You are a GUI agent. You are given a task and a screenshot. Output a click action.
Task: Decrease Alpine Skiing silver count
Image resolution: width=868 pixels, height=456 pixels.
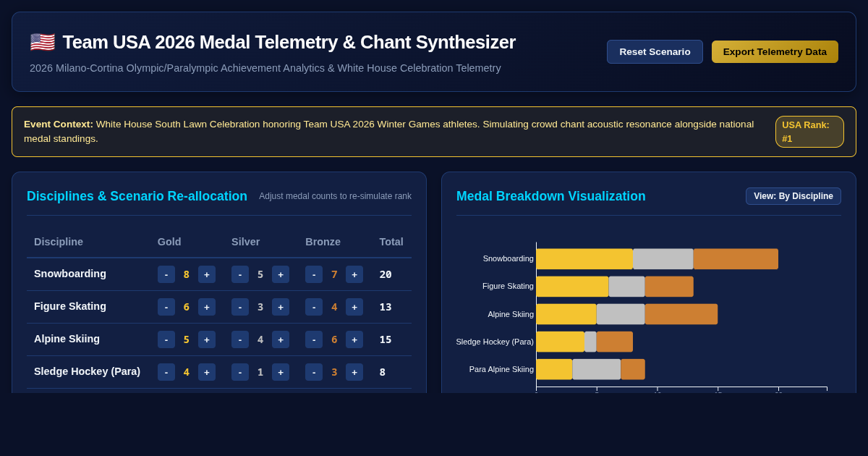[x=240, y=339]
